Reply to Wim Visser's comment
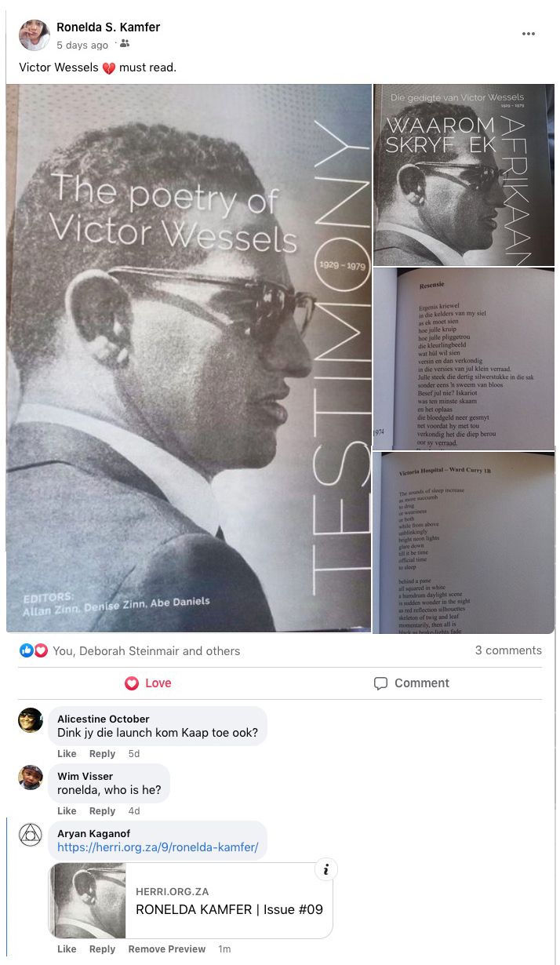The height and width of the screenshot is (965, 560). (x=102, y=811)
